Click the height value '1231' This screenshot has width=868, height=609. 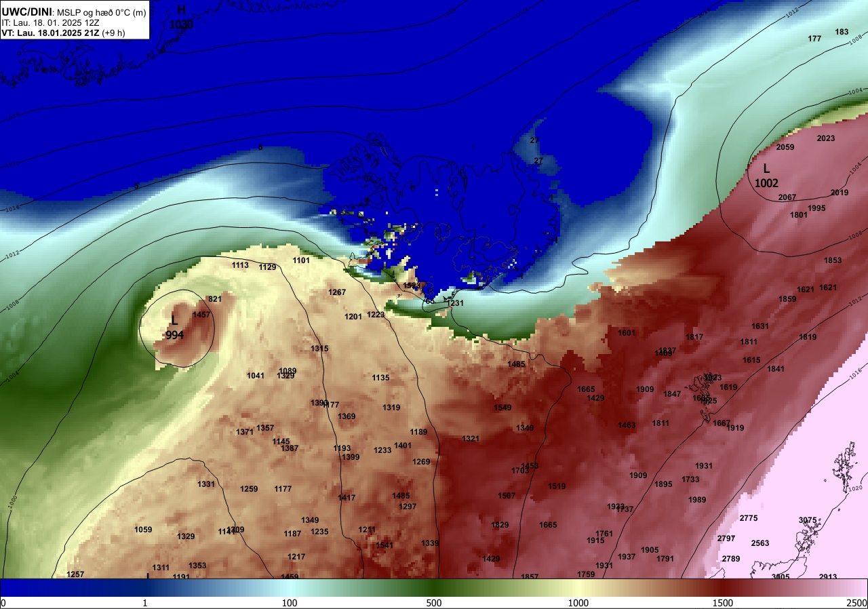coord(455,303)
